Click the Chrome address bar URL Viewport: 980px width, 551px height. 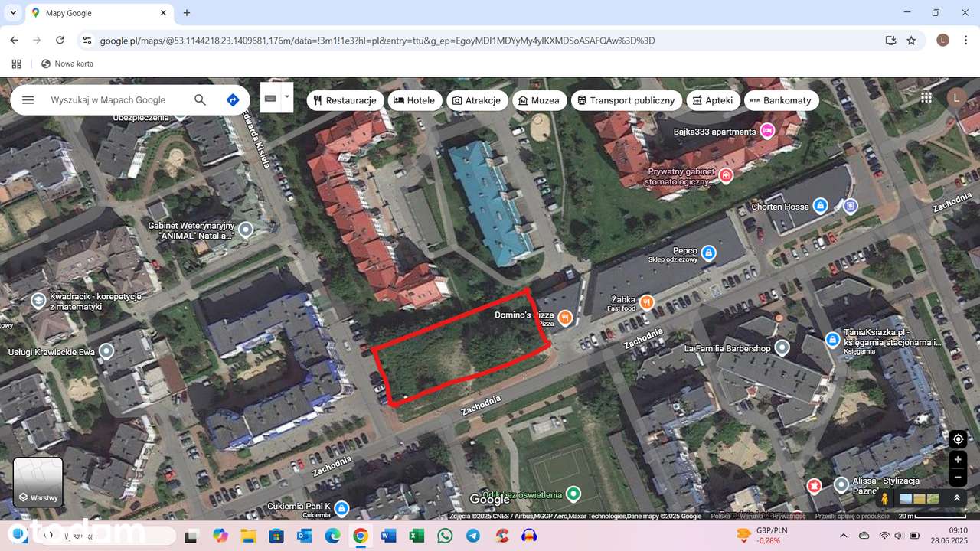(x=377, y=41)
